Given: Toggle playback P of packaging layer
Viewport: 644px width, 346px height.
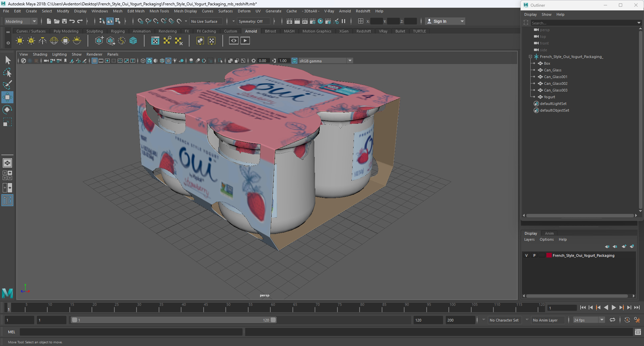Looking at the screenshot, I should [534, 255].
